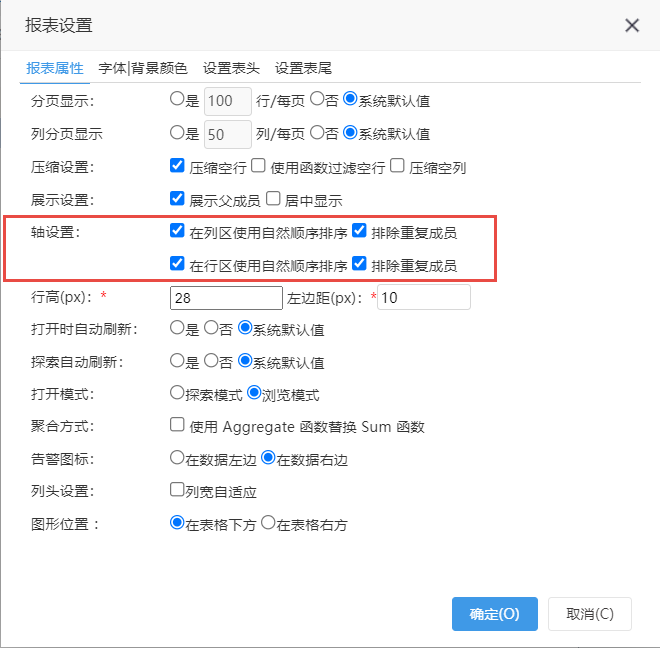Select 否 for 分页显示

tap(317, 99)
